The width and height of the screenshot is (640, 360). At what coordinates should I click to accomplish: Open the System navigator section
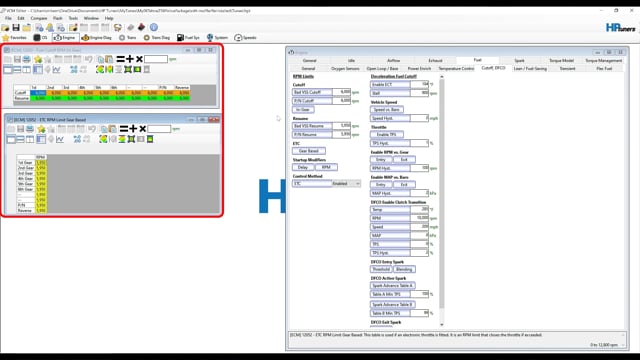pos(217,38)
